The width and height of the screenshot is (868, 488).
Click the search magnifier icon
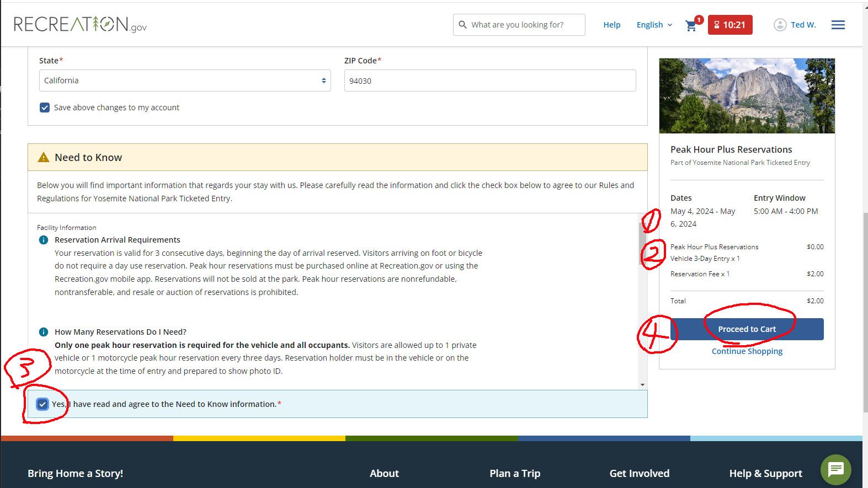(463, 25)
